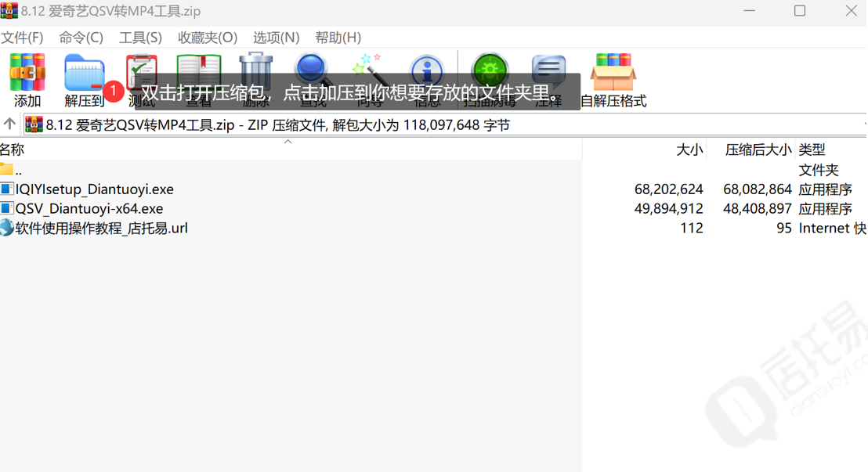Click the globe icon of the .url file
This screenshot has height=472, width=868.
click(x=6, y=228)
